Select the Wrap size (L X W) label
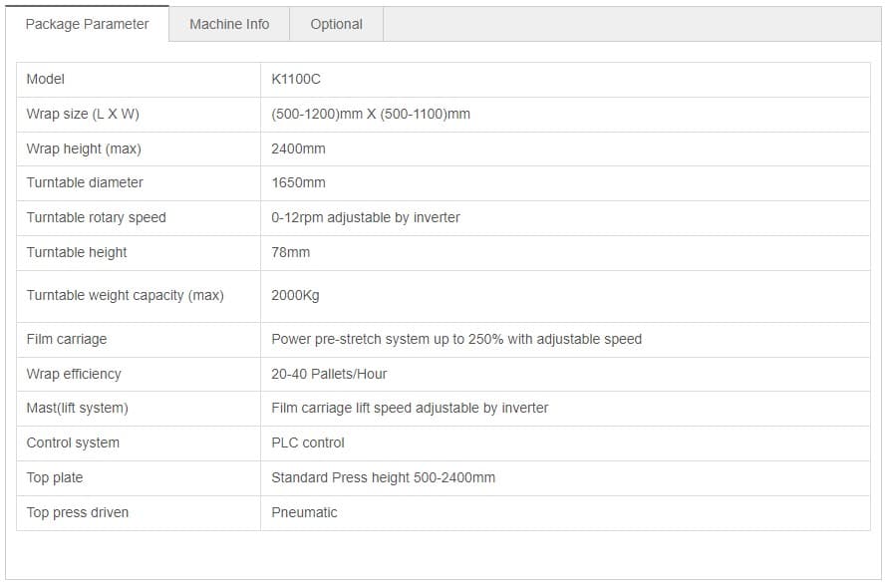Viewport: 888px width, 588px height. 83,114
